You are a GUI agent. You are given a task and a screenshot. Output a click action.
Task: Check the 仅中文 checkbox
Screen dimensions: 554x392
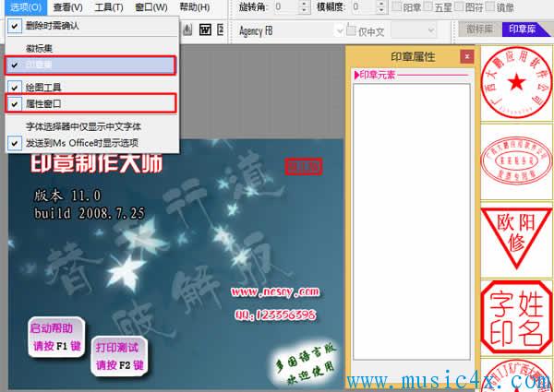point(351,31)
